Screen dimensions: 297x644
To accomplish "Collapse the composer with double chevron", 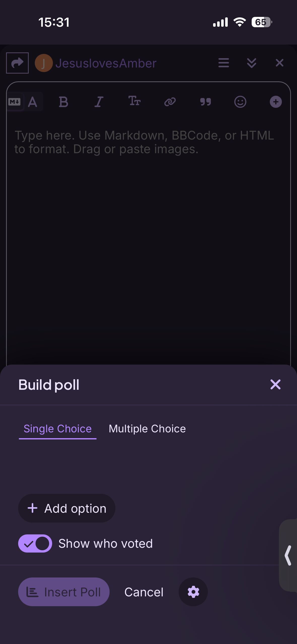I will [x=251, y=63].
